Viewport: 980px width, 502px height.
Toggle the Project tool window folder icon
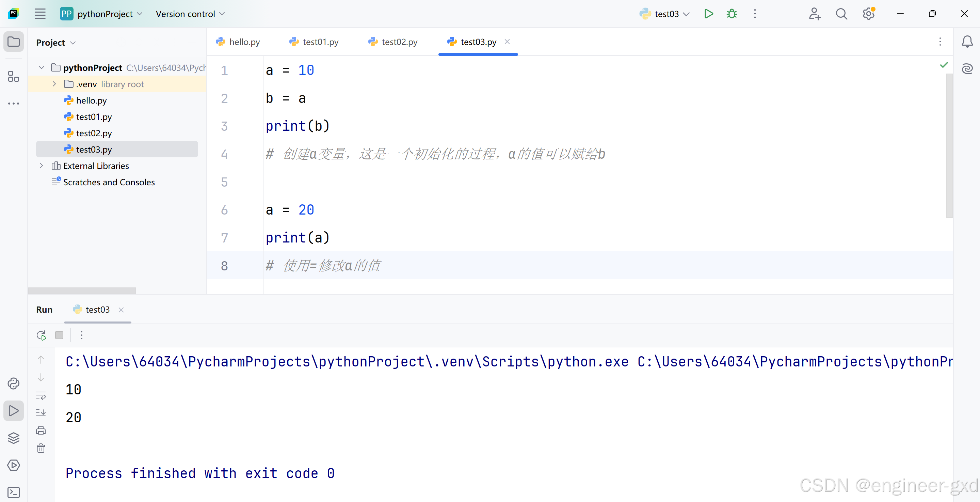coord(14,42)
